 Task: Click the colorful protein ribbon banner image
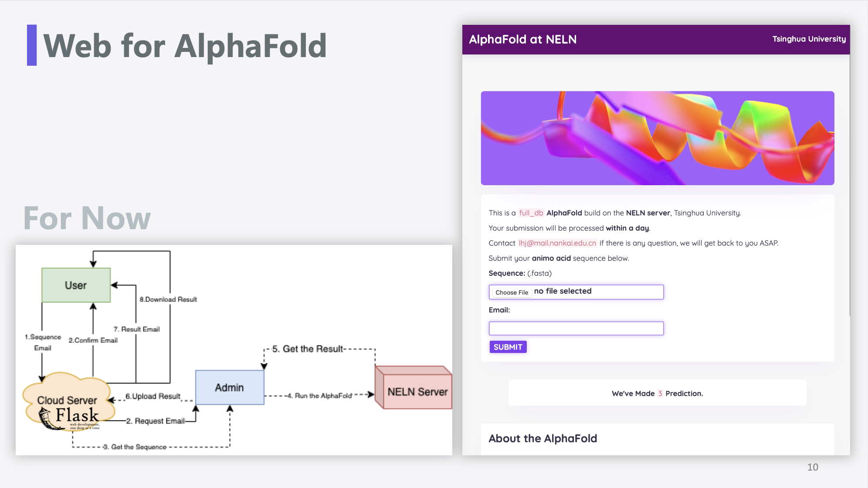pyautogui.click(x=657, y=138)
